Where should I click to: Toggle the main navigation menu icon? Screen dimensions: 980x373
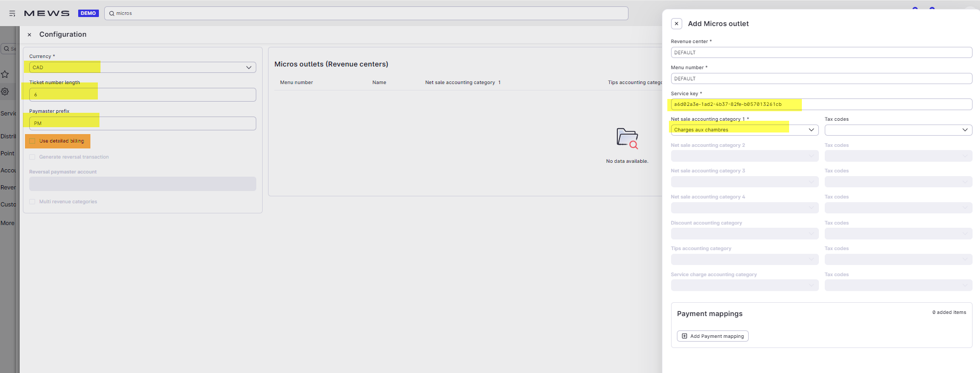(12, 13)
